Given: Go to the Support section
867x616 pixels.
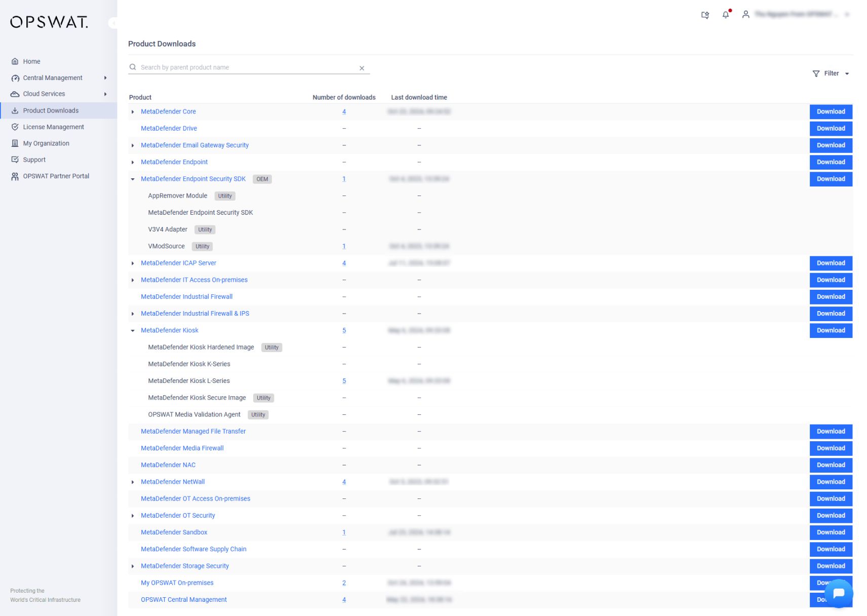Looking at the screenshot, I should (x=34, y=159).
